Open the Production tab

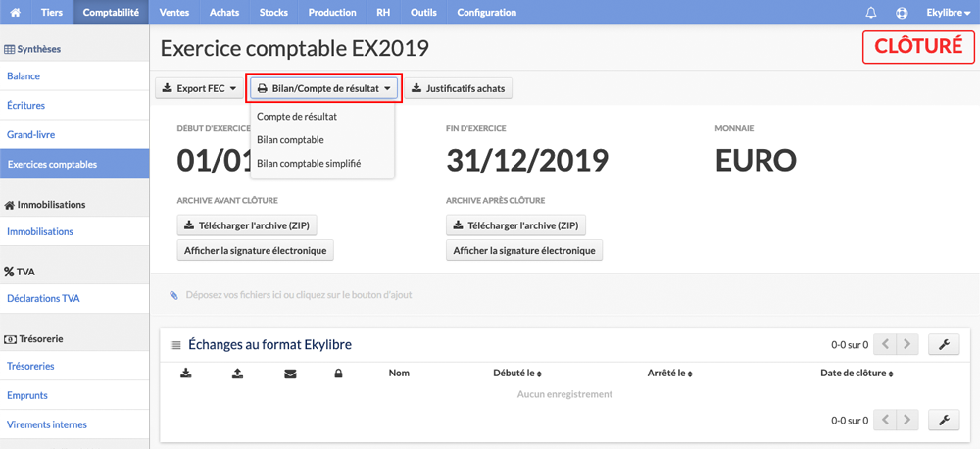click(x=332, y=12)
